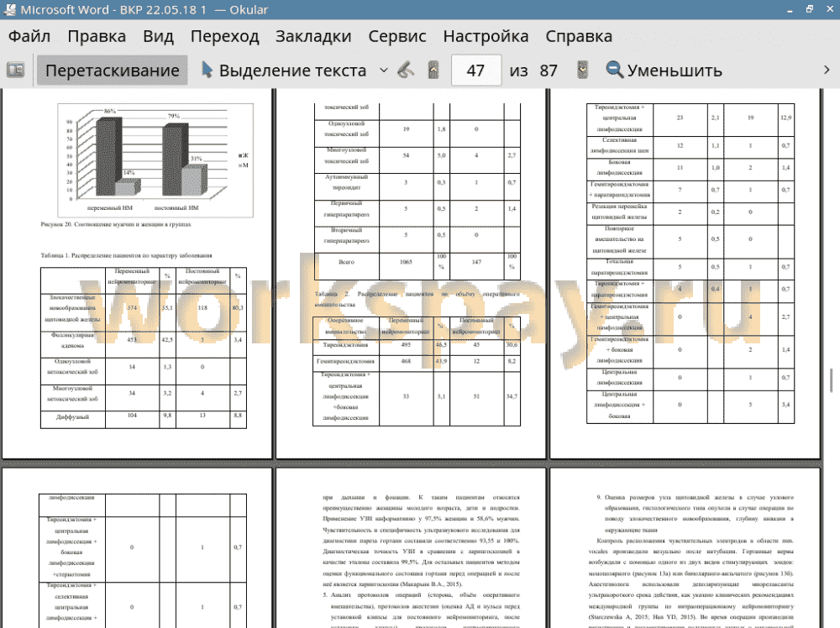Screen dimensions: 840x628
Task: Click the '1065' total cell
Action: pos(406,262)
